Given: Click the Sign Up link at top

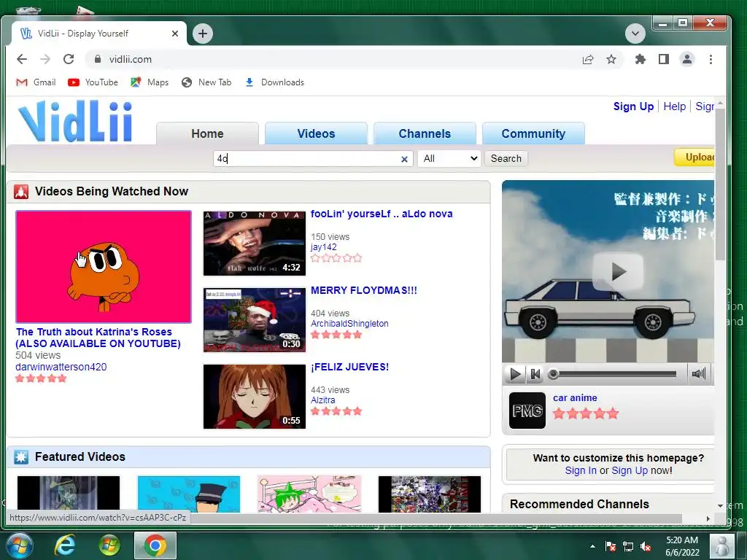Looking at the screenshot, I should [x=633, y=106].
